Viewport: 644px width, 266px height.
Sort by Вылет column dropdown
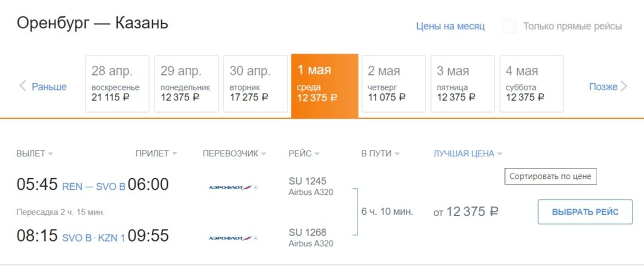tap(34, 154)
